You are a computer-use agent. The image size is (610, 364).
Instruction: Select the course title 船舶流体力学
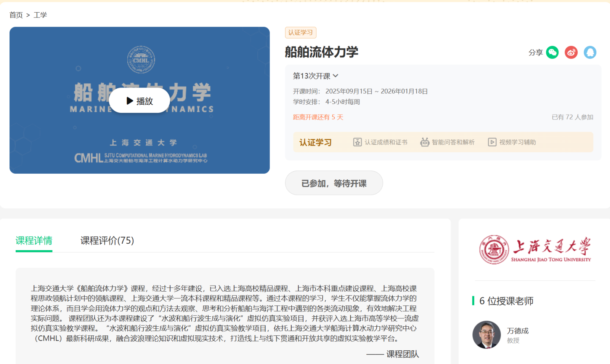click(322, 52)
